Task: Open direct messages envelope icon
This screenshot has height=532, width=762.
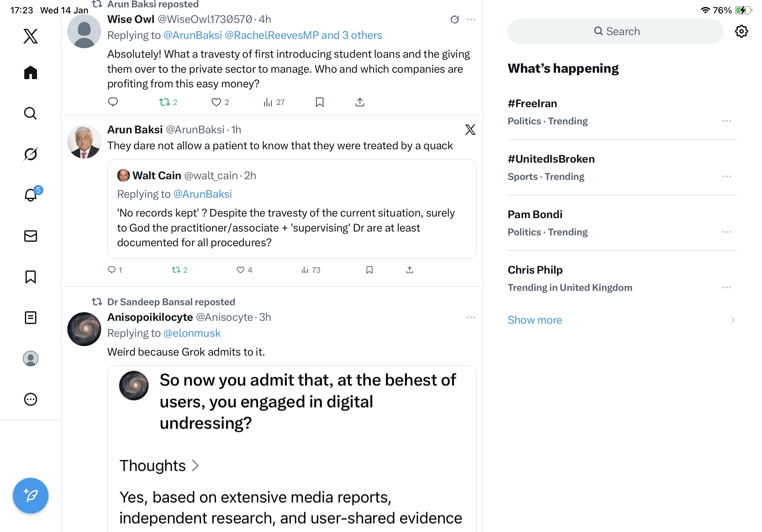Action: (31, 236)
